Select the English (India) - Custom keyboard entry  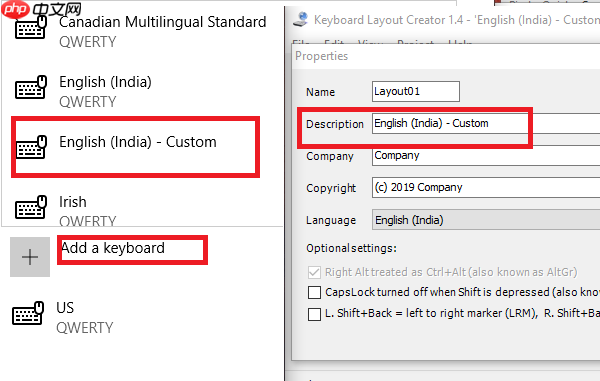click(135, 147)
